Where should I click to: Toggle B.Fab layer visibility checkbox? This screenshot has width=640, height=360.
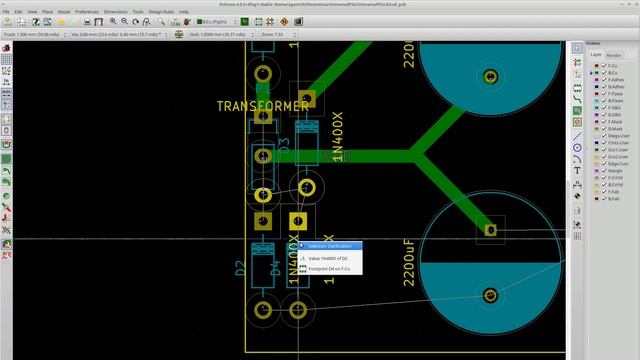(604, 199)
